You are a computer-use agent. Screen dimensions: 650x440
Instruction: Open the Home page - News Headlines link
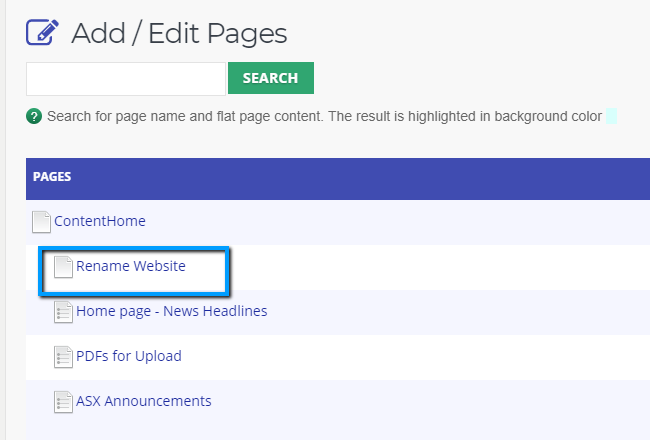[172, 311]
